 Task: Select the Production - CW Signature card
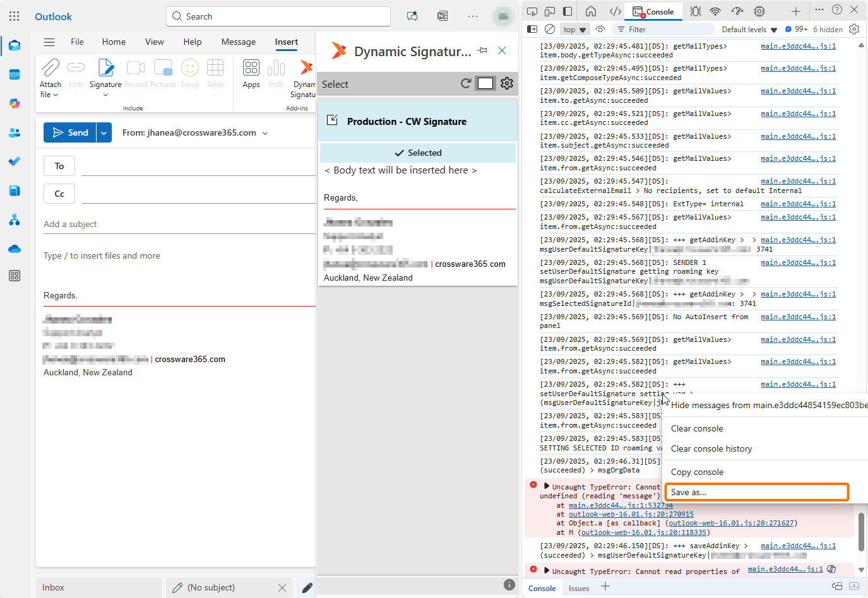(417, 121)
